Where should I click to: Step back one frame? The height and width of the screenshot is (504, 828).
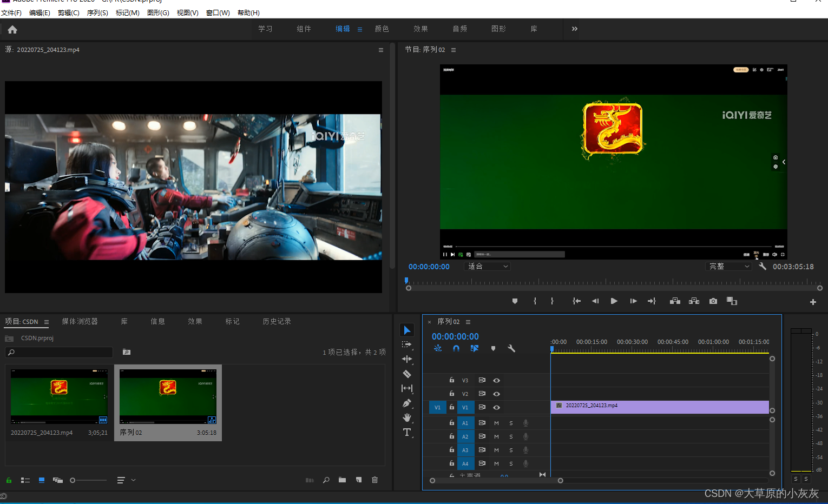click(595, 301)
